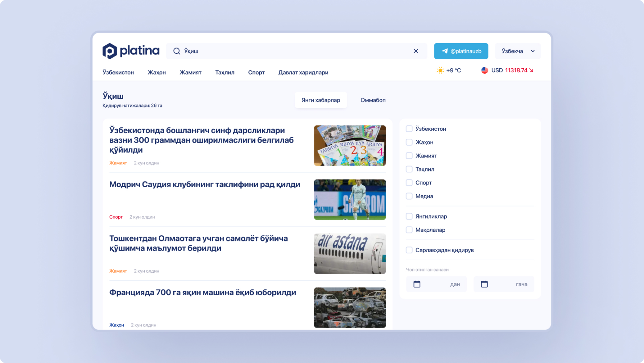Viewport: 644px width, 363px height.
Task: Clear the search field with X icon
Action: (416, 51)
